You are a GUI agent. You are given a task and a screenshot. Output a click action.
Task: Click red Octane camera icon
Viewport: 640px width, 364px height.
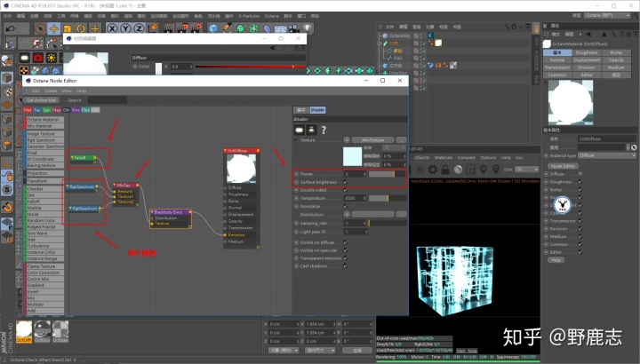38,58
